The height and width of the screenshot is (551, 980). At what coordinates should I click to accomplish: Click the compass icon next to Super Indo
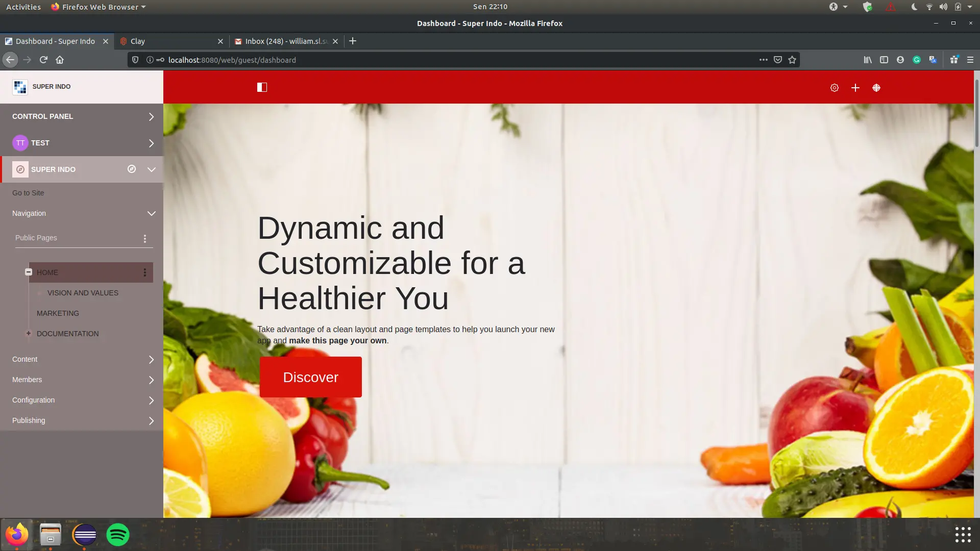pyautogui.click(x=132, y=169)
